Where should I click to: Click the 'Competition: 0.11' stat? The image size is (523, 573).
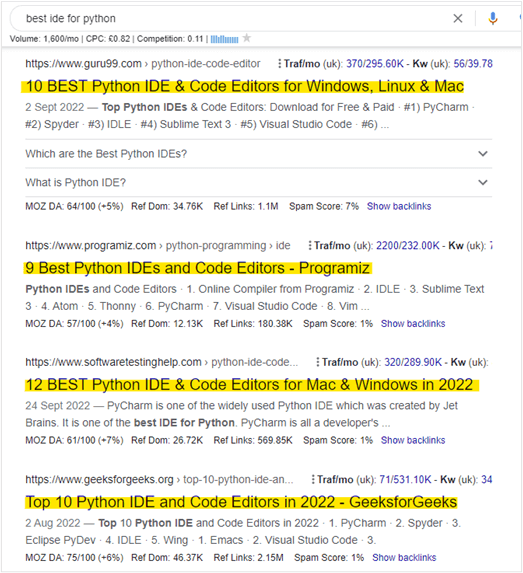170,39
